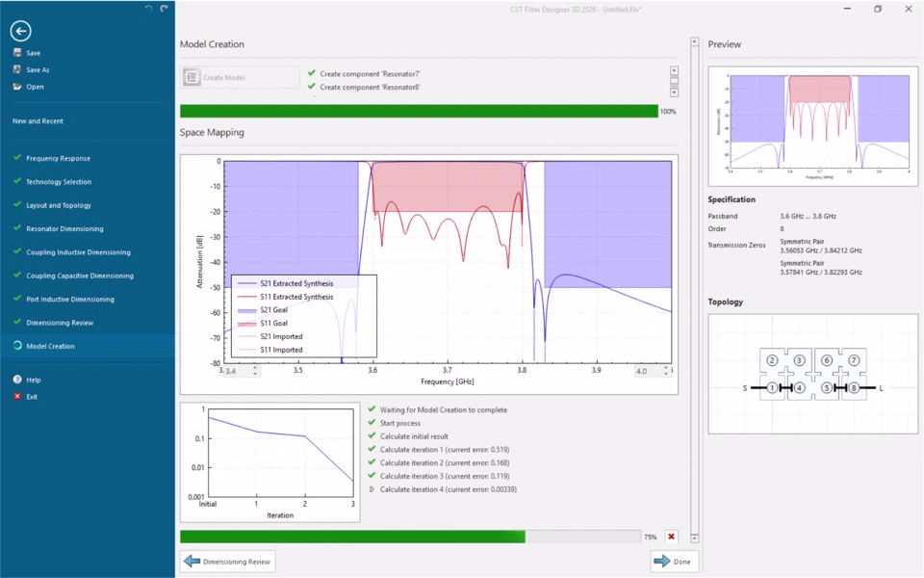The image size is (924, 578).
Task: Increase the 3.4 minimum frequency stepper
Action: tap(254, 368)
